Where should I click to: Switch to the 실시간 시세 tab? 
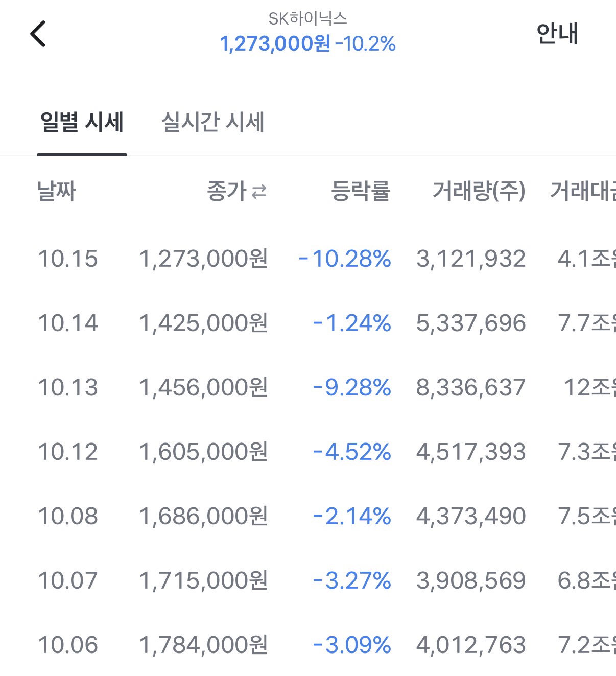(x=213, y=123)
